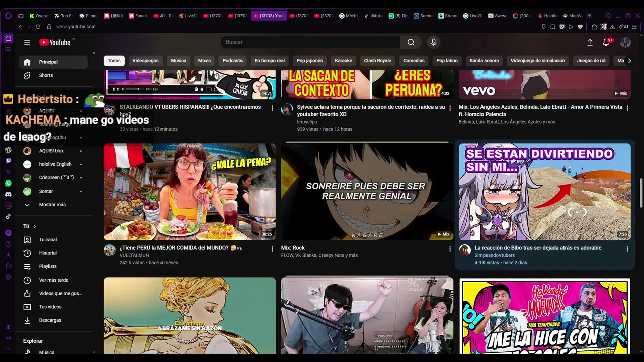The height and width of the screenshot is (362, 644).
Task: Open options for Sylvee aclara tema video
Action: coord(450,108)
